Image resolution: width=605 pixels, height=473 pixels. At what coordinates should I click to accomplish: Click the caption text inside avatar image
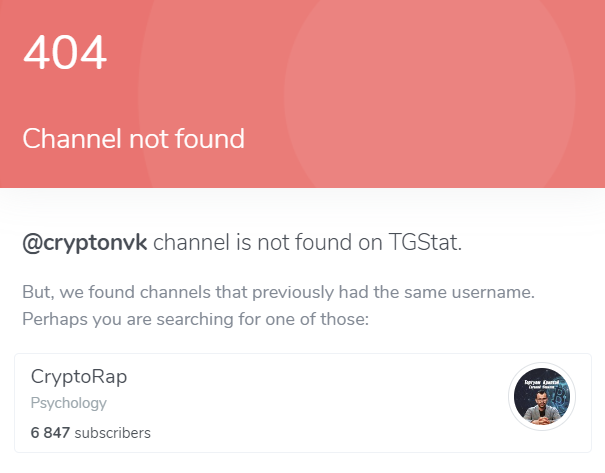coord(542,384)
